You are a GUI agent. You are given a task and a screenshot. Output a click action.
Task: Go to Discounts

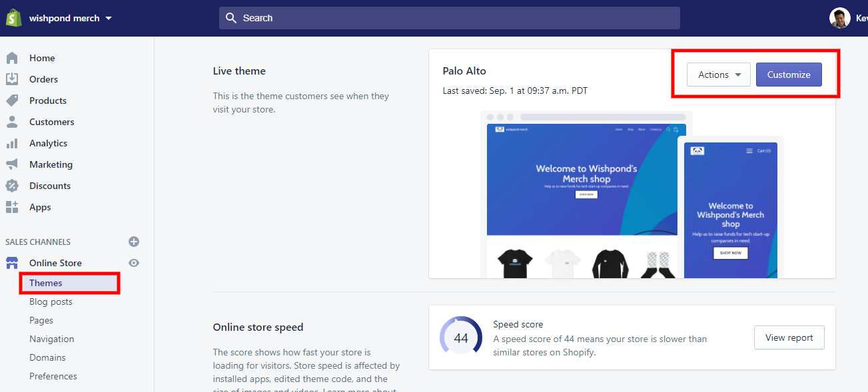[50, 186]
